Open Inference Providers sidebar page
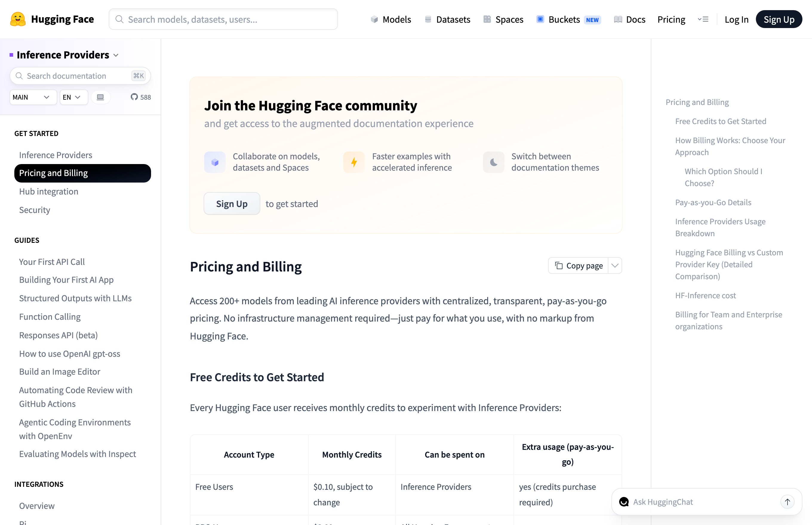812x525 pixels. click(x=56, y=155)
